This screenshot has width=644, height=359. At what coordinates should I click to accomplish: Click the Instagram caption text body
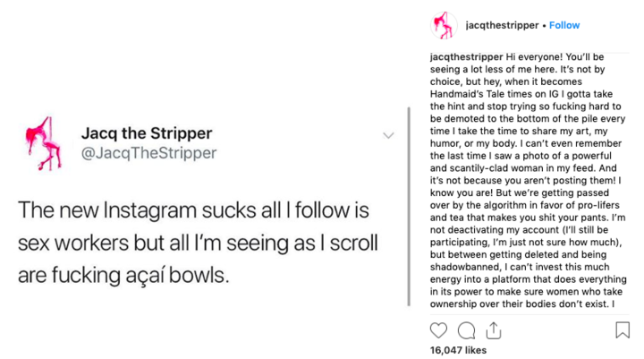pyautogui.click(x=530, y=179)
